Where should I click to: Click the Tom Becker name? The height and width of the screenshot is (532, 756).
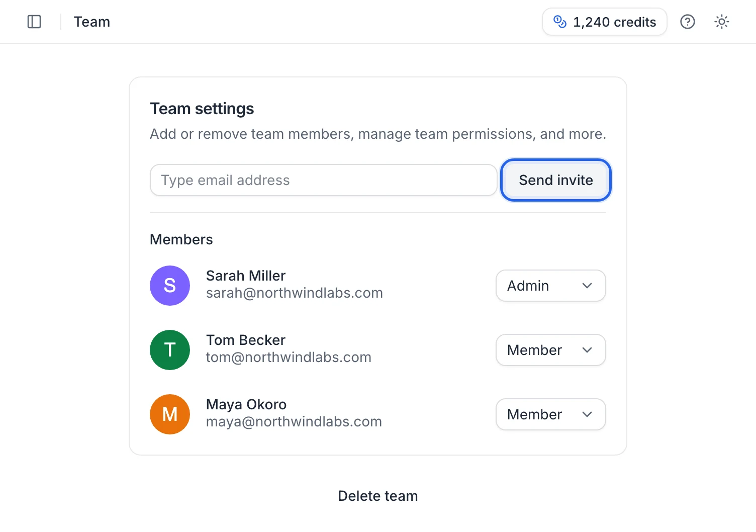click(246, 340)
